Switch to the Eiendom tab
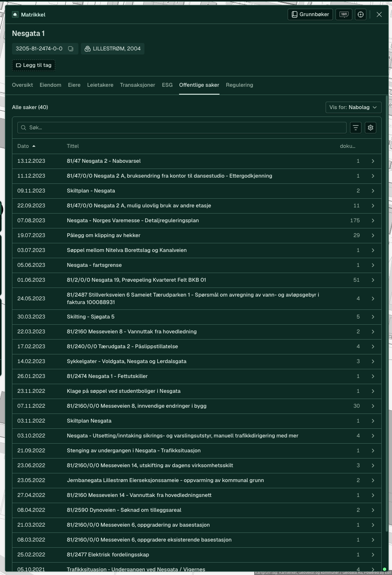This screenshot has width=392, height=575. pyautogui.click(x=50, y=85)
